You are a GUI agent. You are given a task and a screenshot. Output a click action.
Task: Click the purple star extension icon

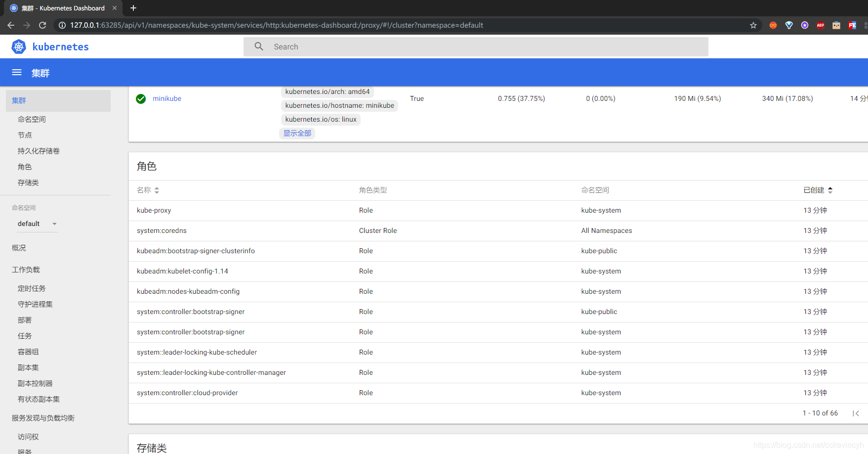tap(805, 25)
